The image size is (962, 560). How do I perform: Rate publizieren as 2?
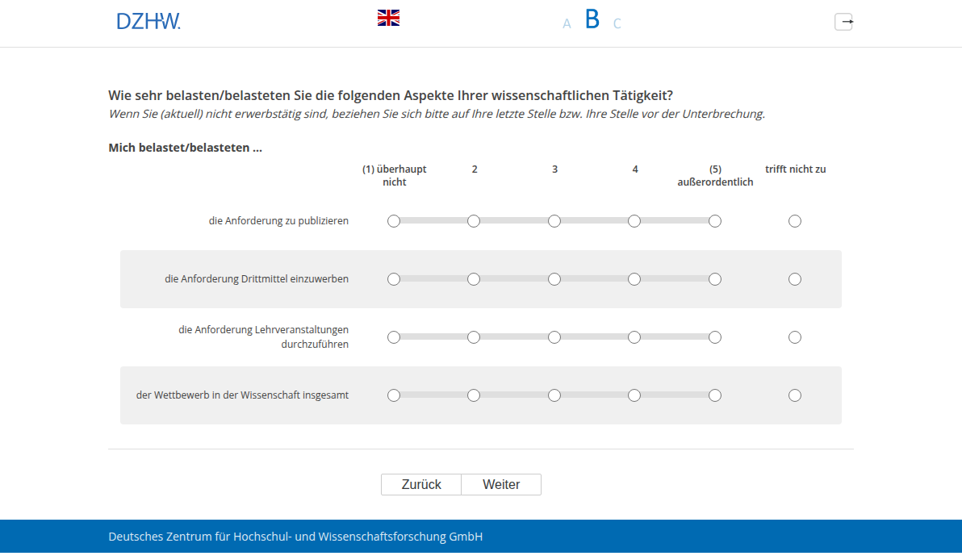[x=474, y=221]
